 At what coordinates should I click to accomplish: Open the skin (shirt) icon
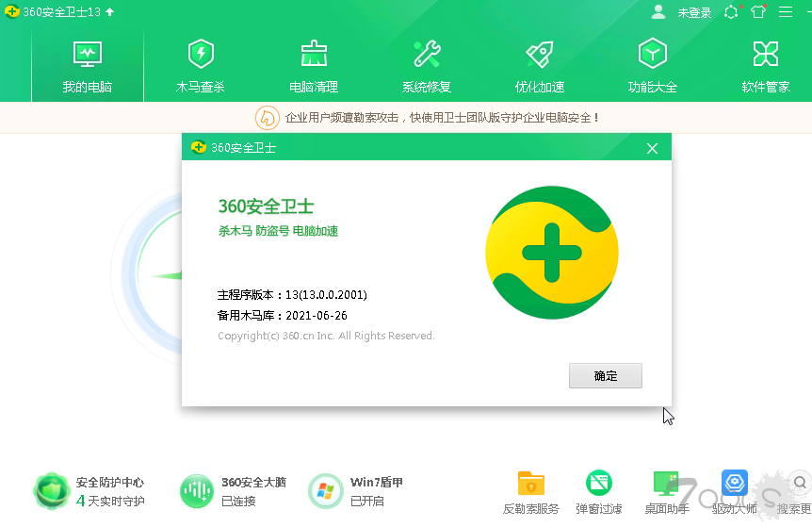point(758,12)
